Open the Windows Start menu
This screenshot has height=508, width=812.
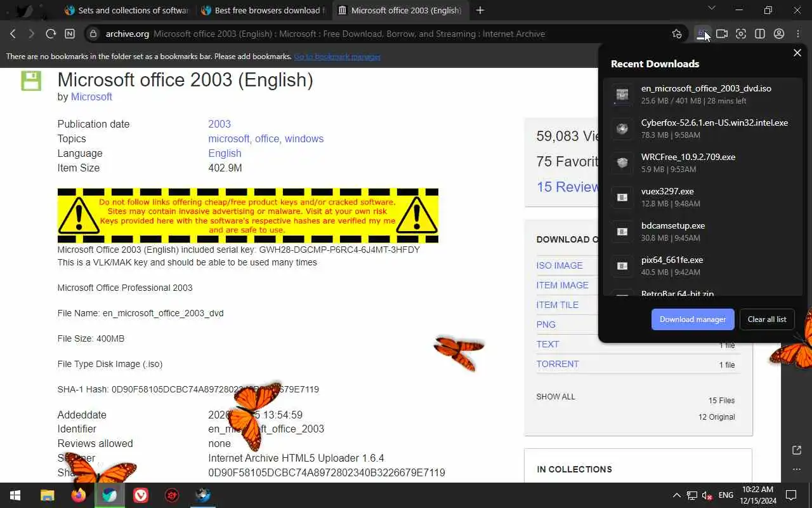click(15, 495)
